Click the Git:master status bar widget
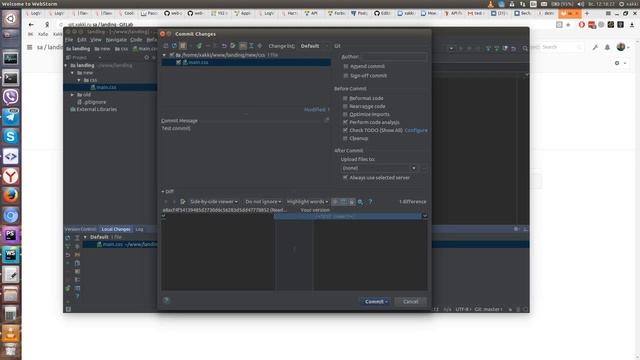This screenshot has height=360, width=640. pyautogui.click(x=489, y=309)
